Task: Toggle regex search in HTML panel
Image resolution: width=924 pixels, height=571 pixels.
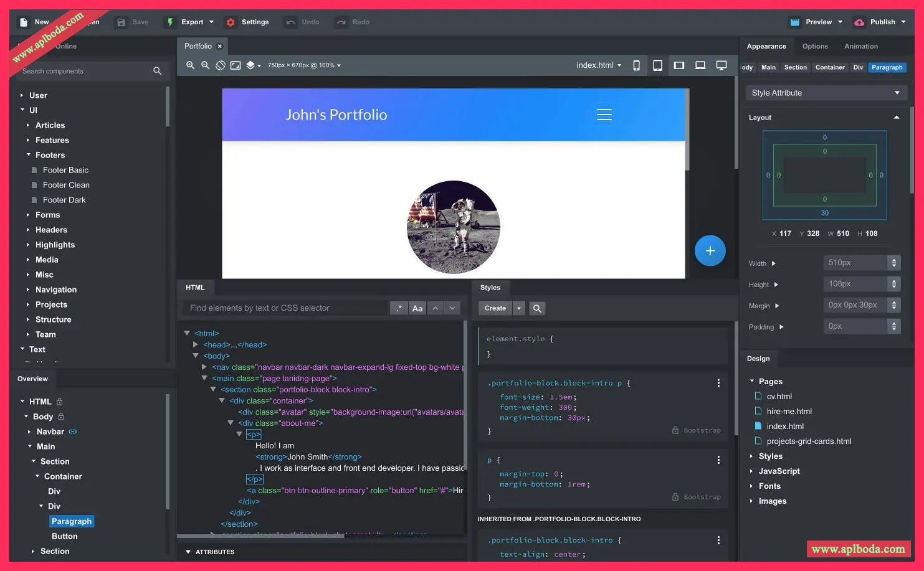Action: click(x=399, y=308)
